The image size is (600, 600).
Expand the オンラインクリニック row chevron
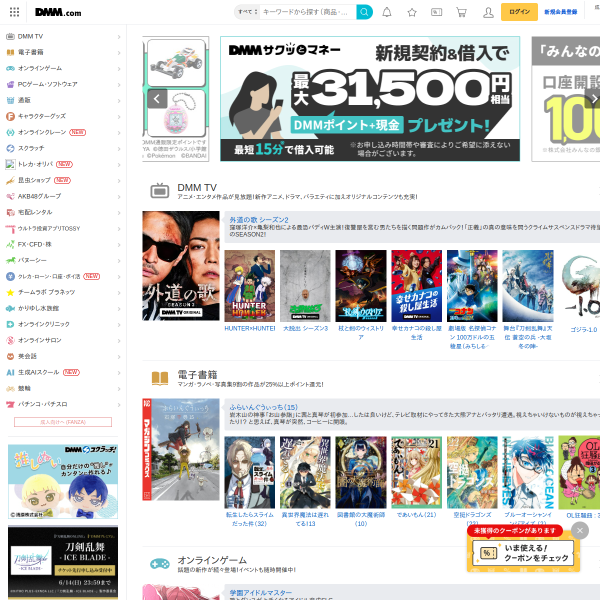119,324
